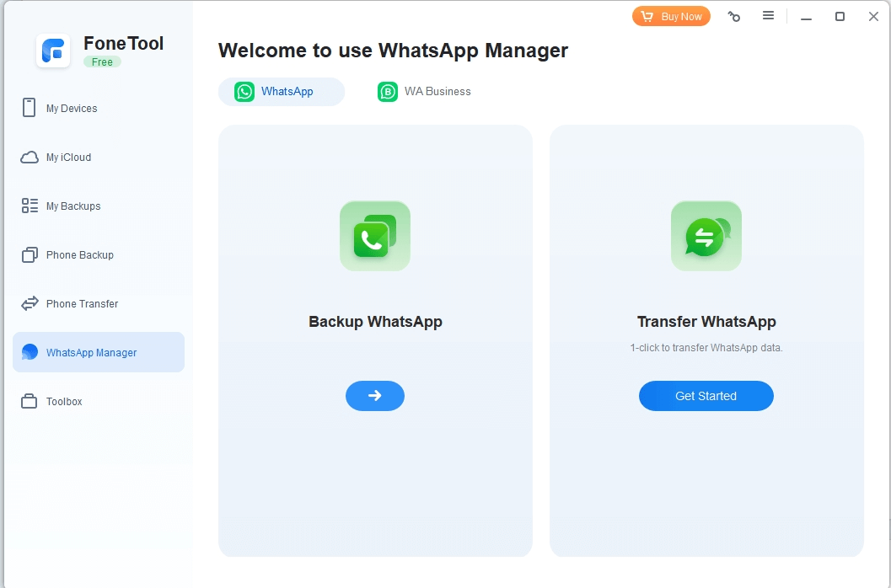Viewport: 891px width, 588px height.
Task: Click the Transfer WhatsApp heading
Action: click(706, 322)
